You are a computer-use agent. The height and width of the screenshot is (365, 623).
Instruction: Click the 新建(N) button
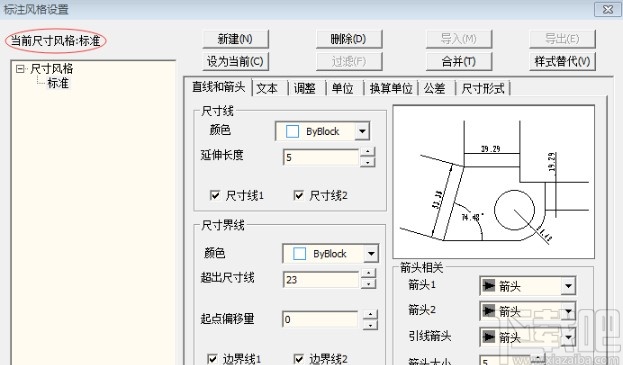235,39
